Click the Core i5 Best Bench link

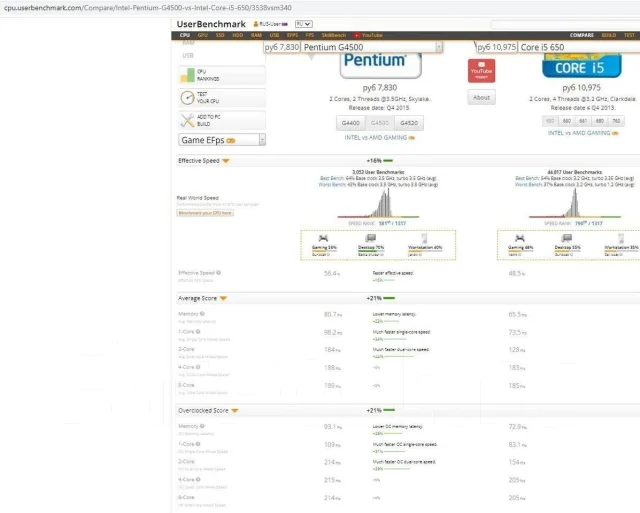[527, 178]
